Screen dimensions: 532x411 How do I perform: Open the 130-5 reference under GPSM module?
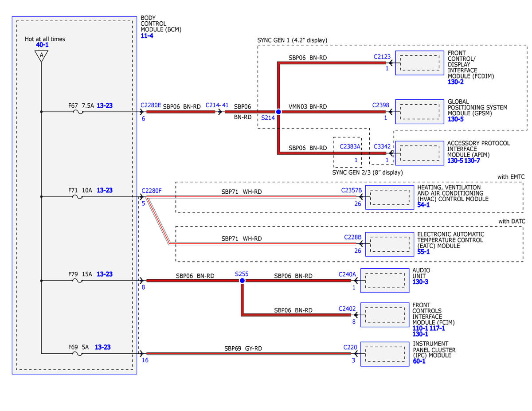pos(456,119)
